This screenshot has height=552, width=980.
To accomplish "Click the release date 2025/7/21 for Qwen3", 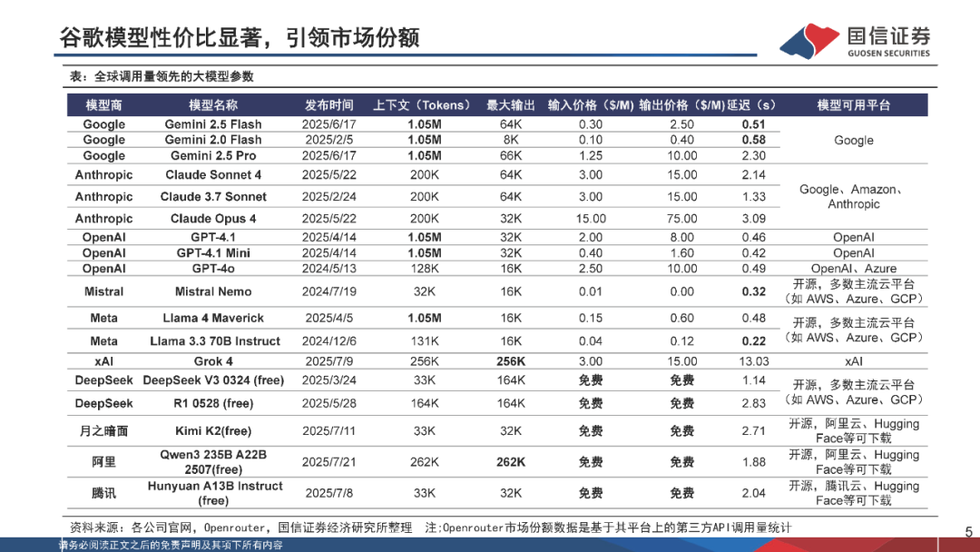I will tap(328, 462).
